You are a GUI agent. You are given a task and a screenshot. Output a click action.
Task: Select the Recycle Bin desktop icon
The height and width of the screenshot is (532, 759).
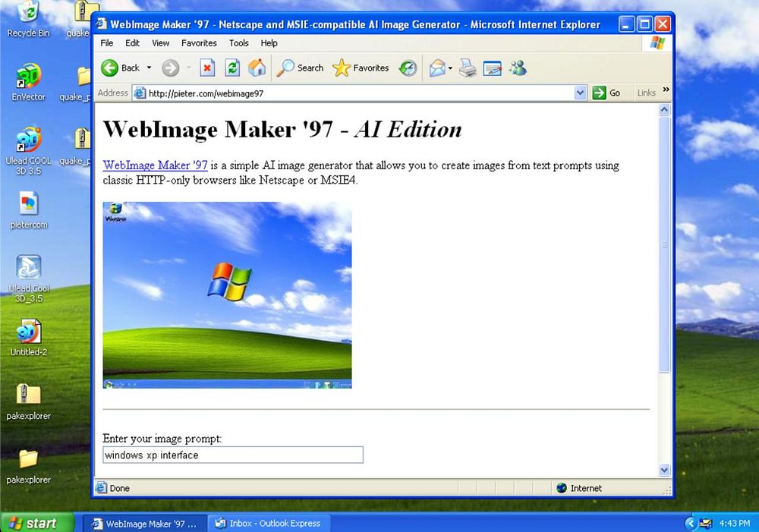tap(29, 20)
